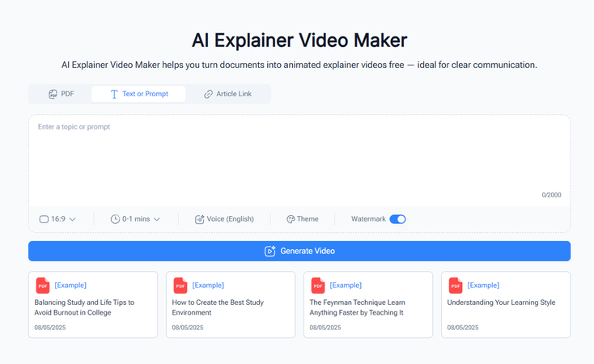The width and height of the screenshot is (594, 364).
Task: Click [Example] label on Best Study Environment card
Action: click(x=208, y=286)
